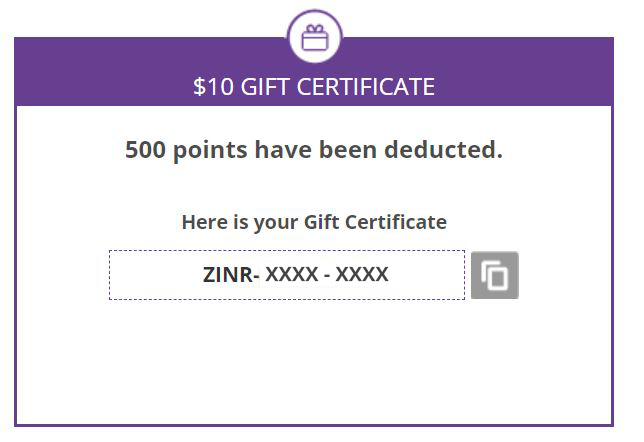Click the '500' number in the points message
This screenshot has height=442, width=644.
pos(145,149)
